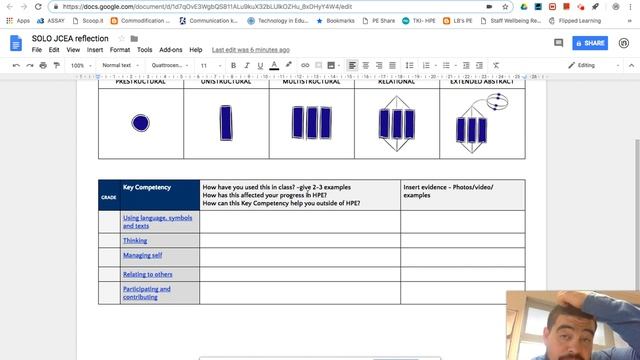Open the text color picker
Image resolution: width=640 pixels, height=360 pixels.
click(x=274, y=65)
